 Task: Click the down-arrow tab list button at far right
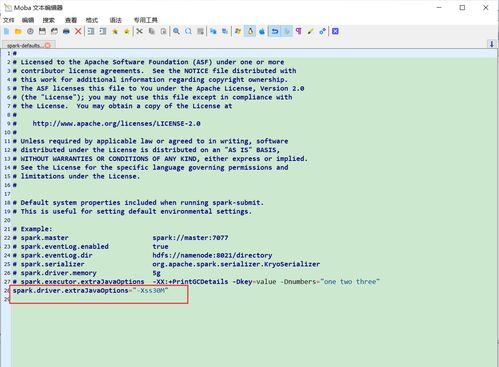(x=492, y=44)
